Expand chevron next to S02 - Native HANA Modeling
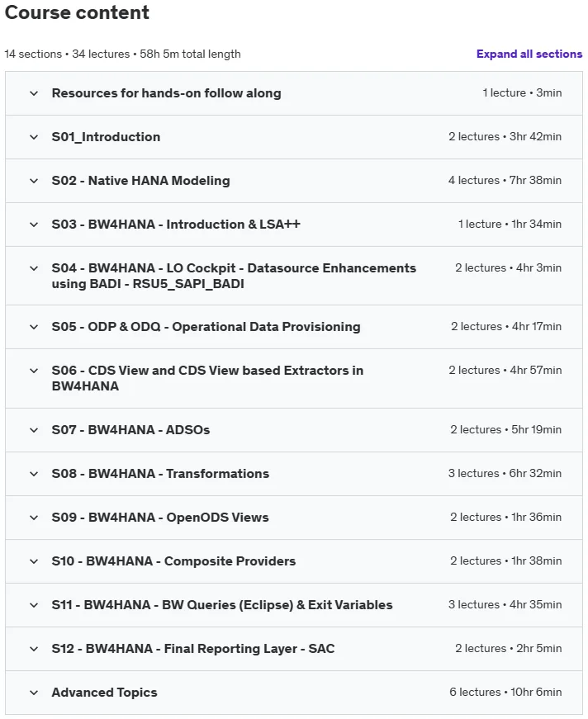588x719 pixels. [x=34, y=181]
